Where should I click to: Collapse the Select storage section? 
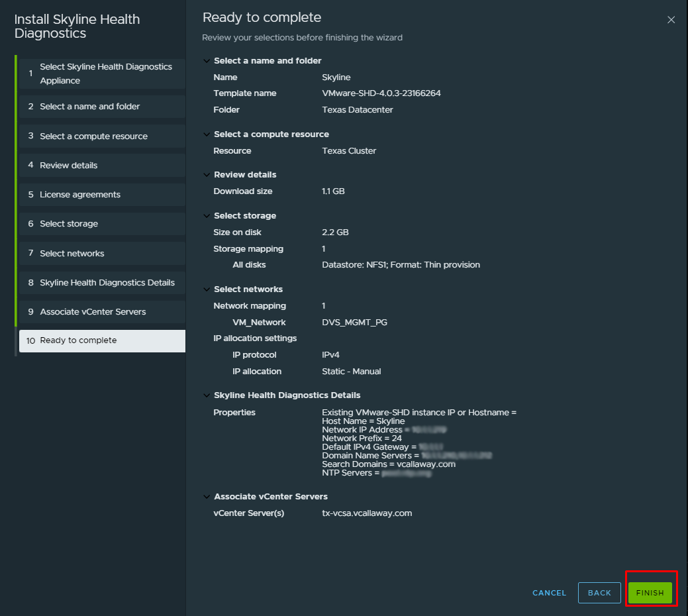click(x=207, y=216)
